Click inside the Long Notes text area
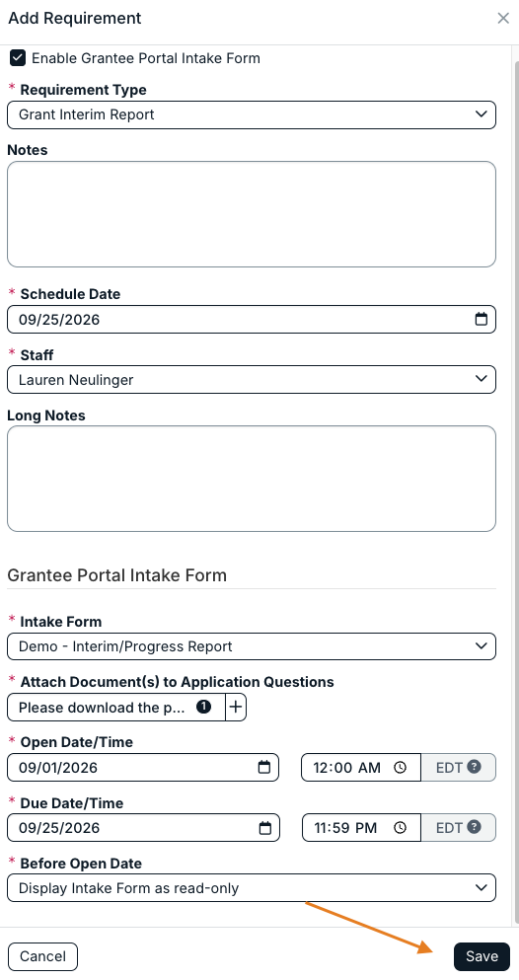Image resolution: width=519 pixels, height=980 pixels. point(252,479)
